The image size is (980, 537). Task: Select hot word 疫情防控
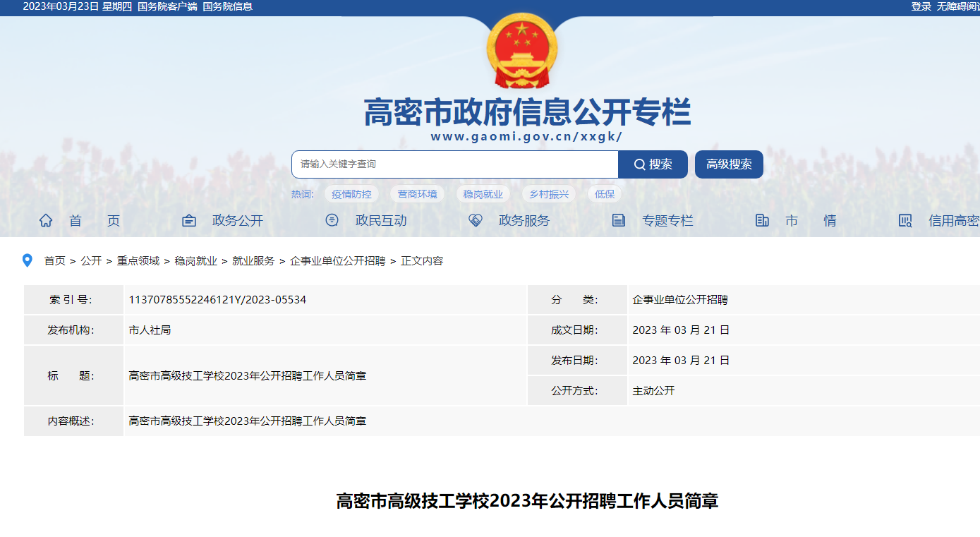351,194
